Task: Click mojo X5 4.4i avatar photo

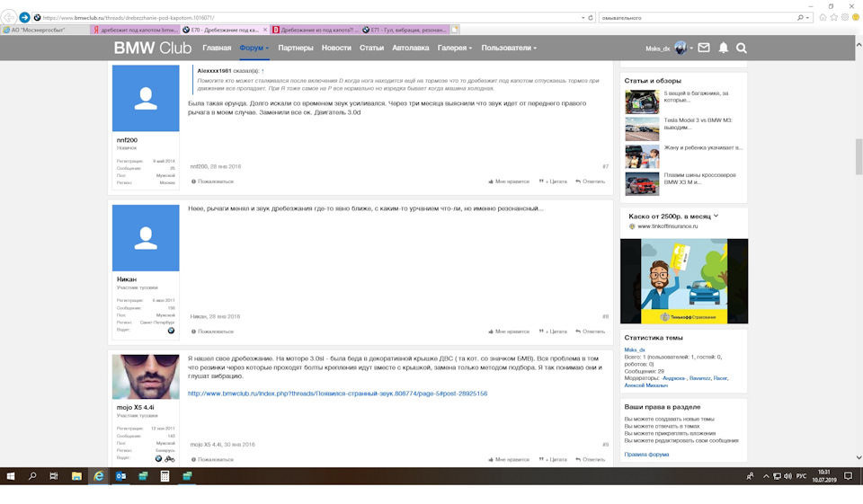Action: pyautogui.click(x=146, y=377)
